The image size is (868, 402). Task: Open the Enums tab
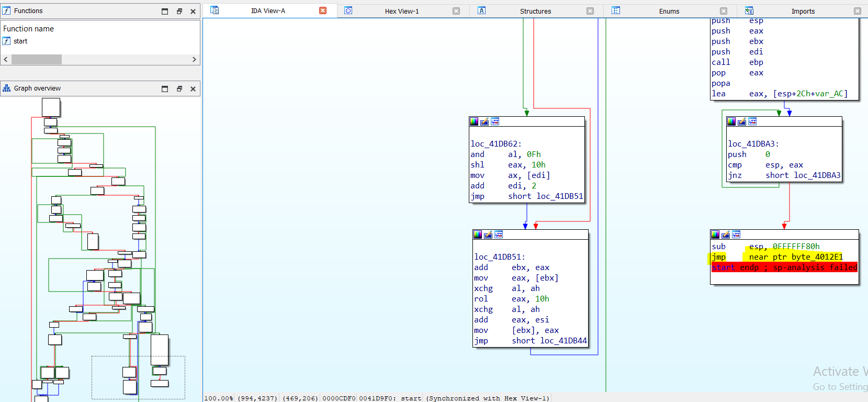[x=669, y=11]
